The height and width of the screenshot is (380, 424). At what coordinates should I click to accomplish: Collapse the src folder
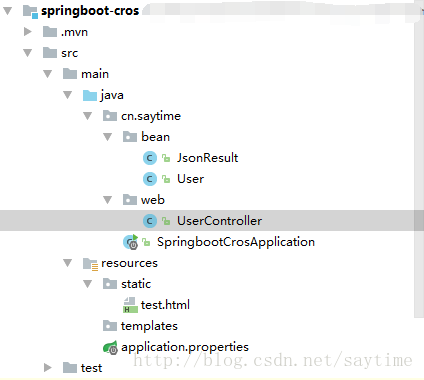point(28,53)
